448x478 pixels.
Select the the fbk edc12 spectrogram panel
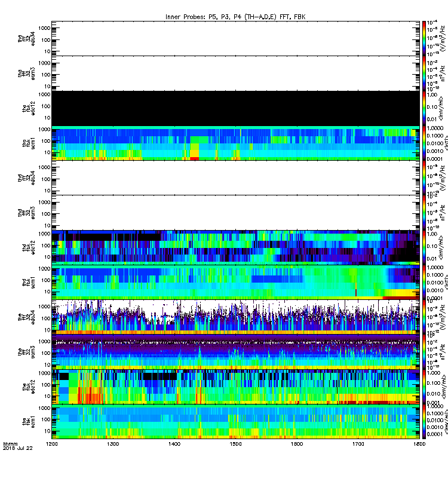pyautogui.click(x=235, y=387)
